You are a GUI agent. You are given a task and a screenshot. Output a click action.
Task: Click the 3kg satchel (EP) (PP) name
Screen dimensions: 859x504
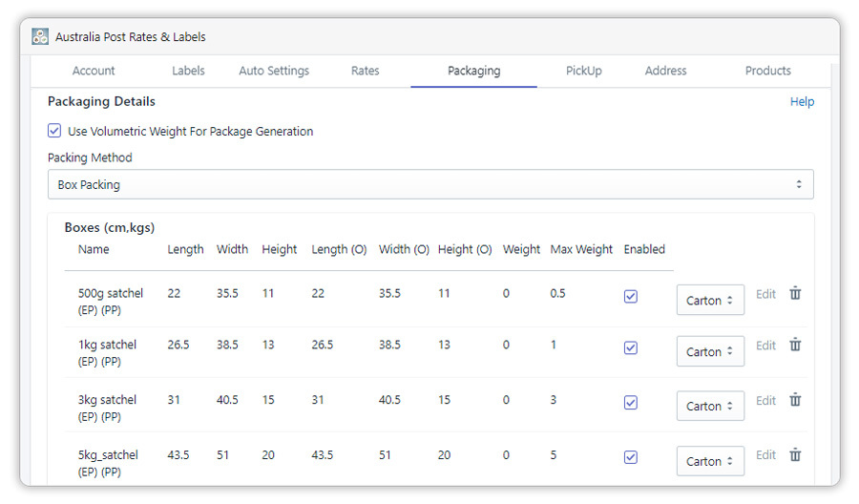(x=107, y=409)
